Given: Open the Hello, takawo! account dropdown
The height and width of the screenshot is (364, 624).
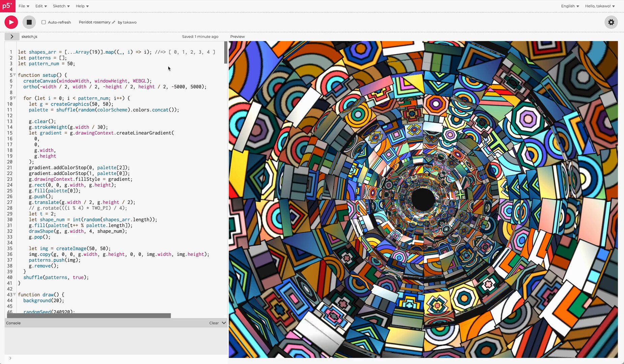Looking at the screenshot, I should point(600,6).
